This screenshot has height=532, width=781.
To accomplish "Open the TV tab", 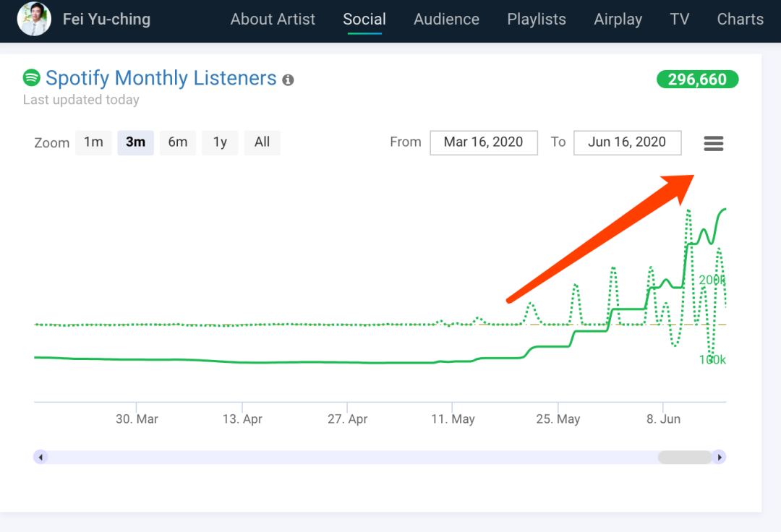I will click(x=679, y=20).
